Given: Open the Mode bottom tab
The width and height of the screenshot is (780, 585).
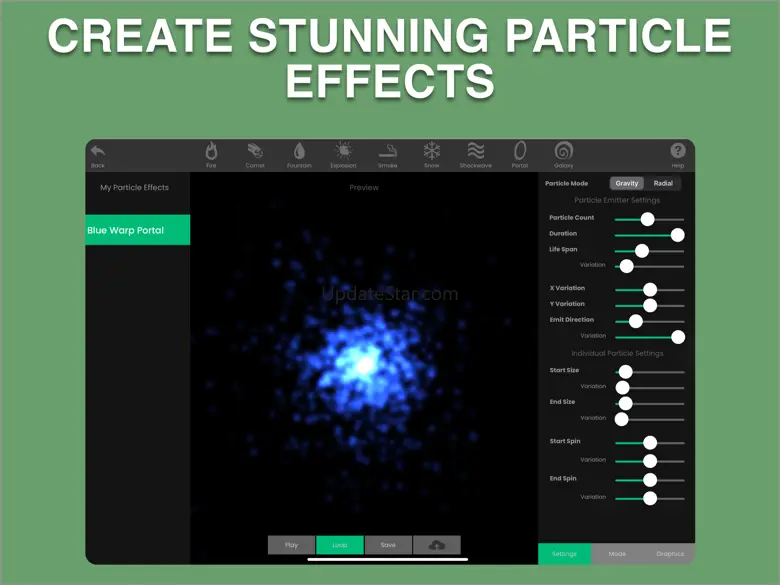Looking at the screenshot, I should pyautogui.click(x=617, y=554).
